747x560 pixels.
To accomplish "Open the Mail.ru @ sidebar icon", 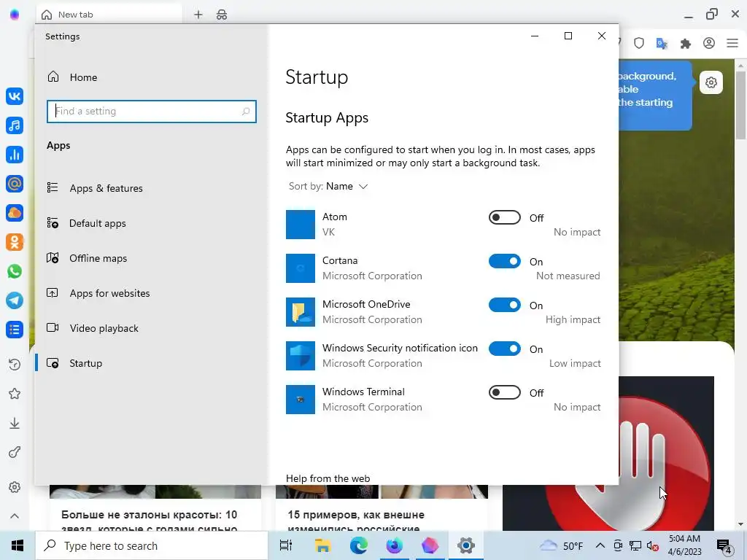I will pos(15,183).
